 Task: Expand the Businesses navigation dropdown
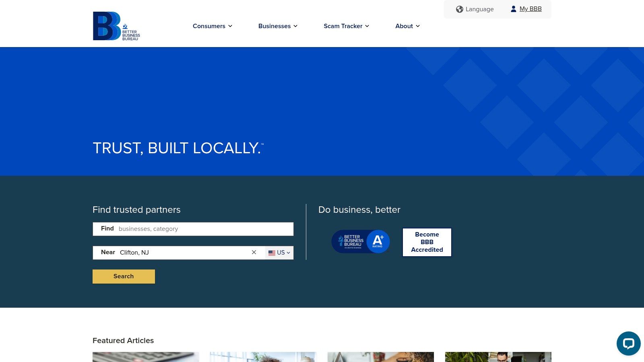pyautogui.click(x=277, y=26)
